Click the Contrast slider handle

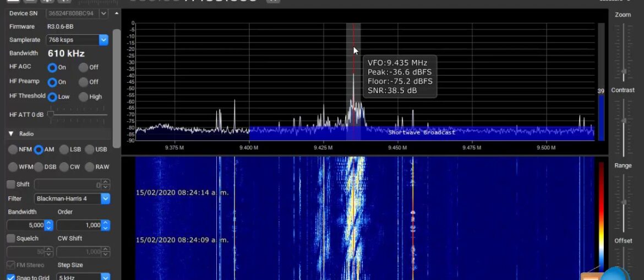(x=624, y=121)
